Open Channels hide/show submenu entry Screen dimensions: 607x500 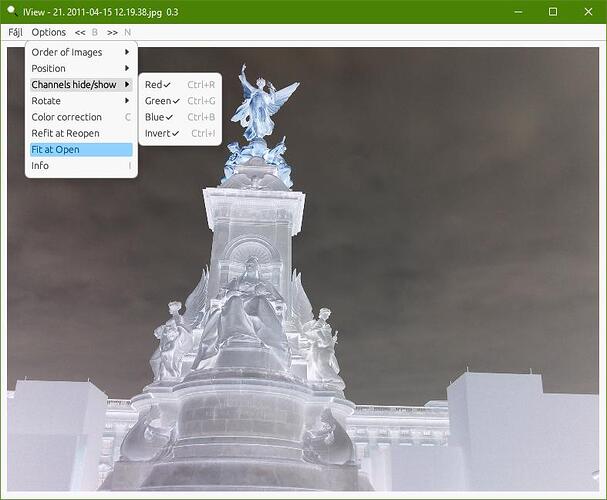pyautogui.click(x=81, y=85)
